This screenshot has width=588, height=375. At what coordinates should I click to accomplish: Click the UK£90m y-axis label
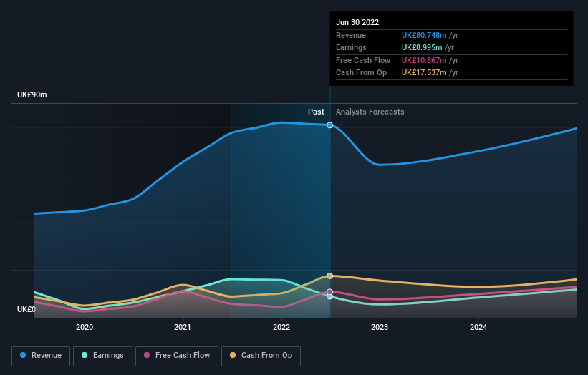coord(32,94)
